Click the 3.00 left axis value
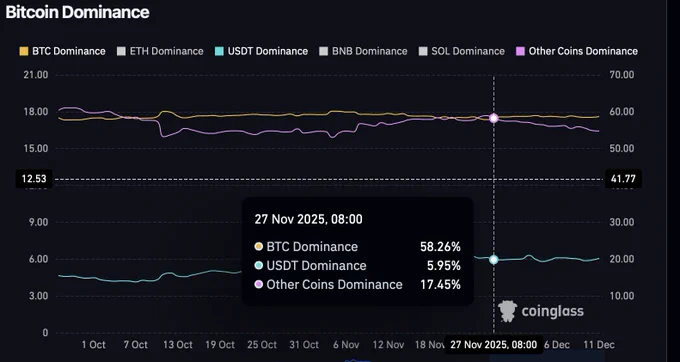The width and height of the screenshot is (680, 362). tap(38, 296)
